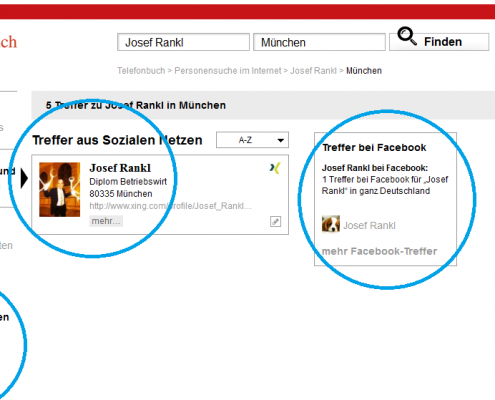Focus the location field containing München
The width and height of the screenshot is (495, 400).
click(x=319, y=42)
